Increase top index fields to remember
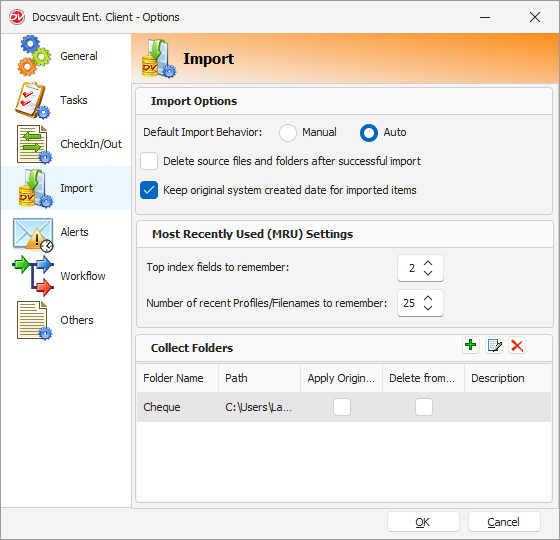The image size is (560, 540). (x=428, y=264)
